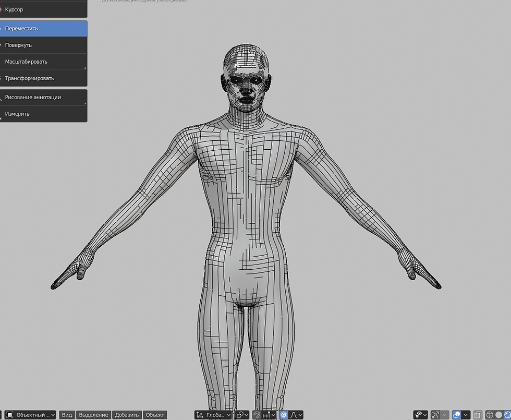Select the Переместить move tool

point(43,28)
